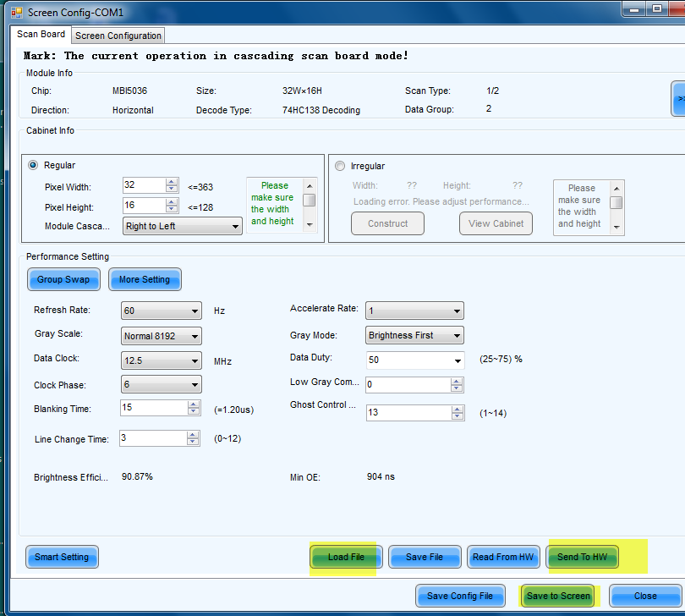This screenshot has height=616, width=685.
Task: Open the Refresh Rate dropdown
Action: [x=162, y=311]
